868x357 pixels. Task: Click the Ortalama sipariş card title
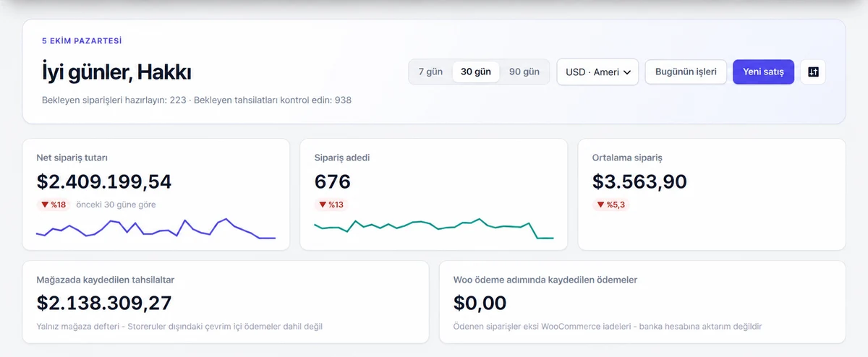(x=627, y=158)
